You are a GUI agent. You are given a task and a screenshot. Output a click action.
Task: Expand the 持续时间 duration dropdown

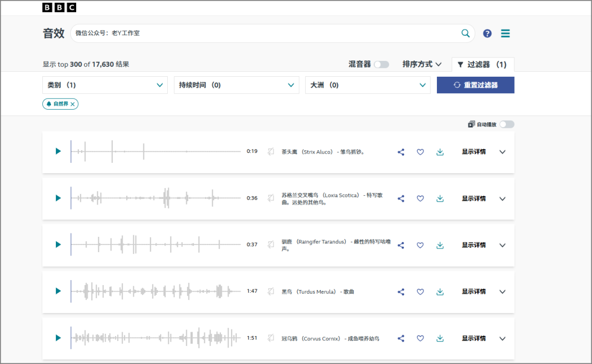pos(236,85)
